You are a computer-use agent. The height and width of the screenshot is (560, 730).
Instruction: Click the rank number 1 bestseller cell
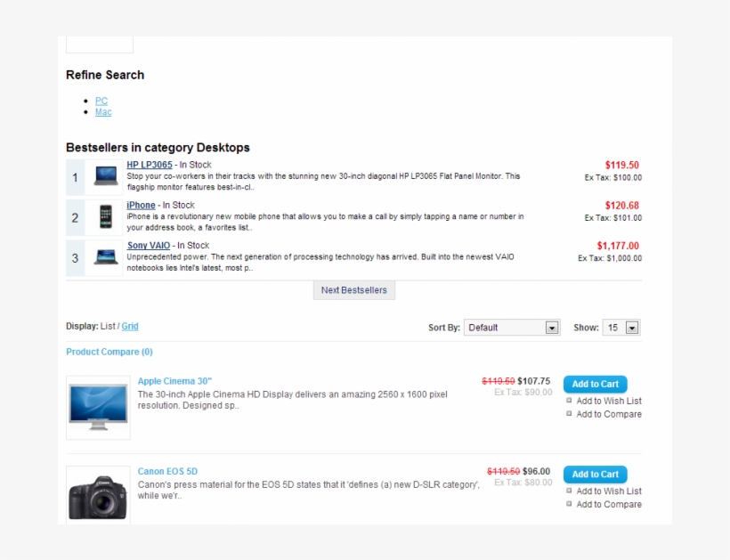click(x=76, y=177)
